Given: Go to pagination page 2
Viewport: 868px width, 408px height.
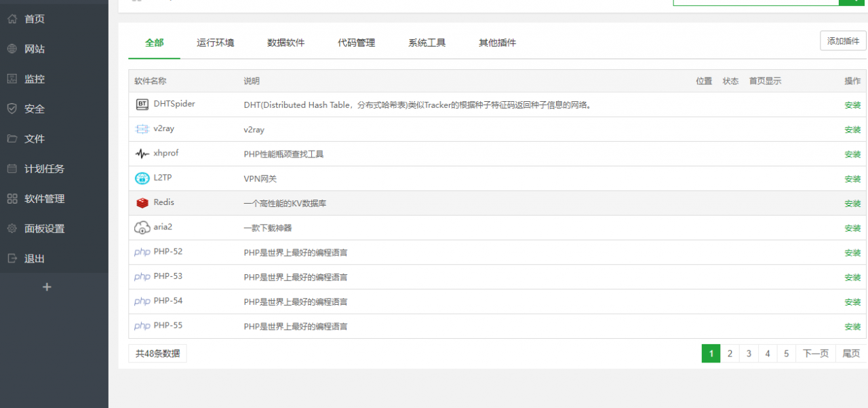Looking at the screenshot, I should coord(730,353).
